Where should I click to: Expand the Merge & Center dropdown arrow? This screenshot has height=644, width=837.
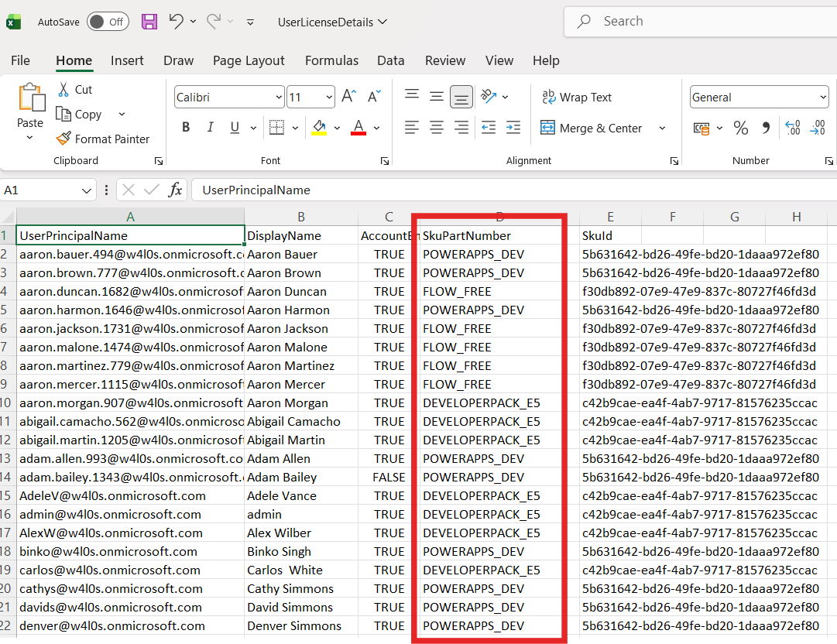pyautogui.click(x=662, y=128)
